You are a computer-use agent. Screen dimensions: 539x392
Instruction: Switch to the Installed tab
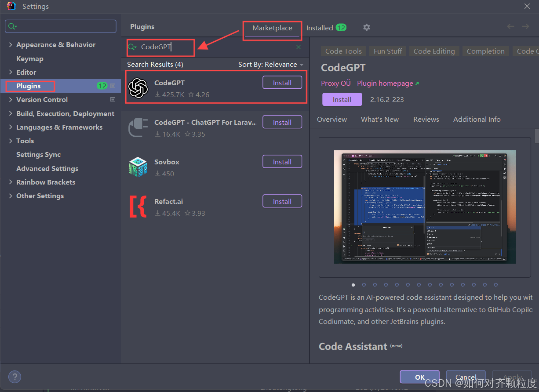[x=326, y=28]
